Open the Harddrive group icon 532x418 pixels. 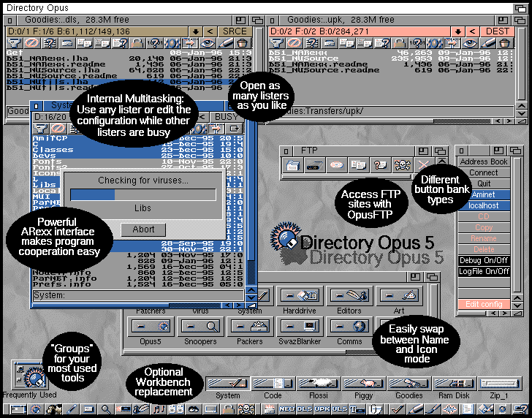(x=300, y=295)
